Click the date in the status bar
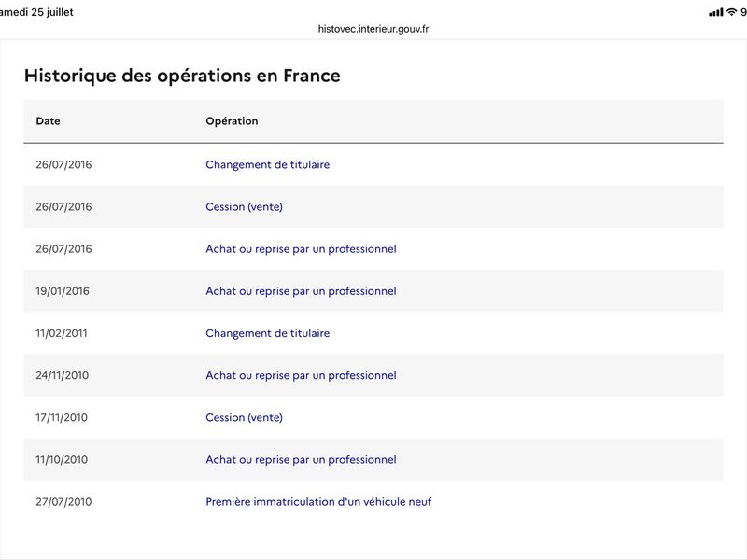The image size is (747, 560). pos(36,12)
